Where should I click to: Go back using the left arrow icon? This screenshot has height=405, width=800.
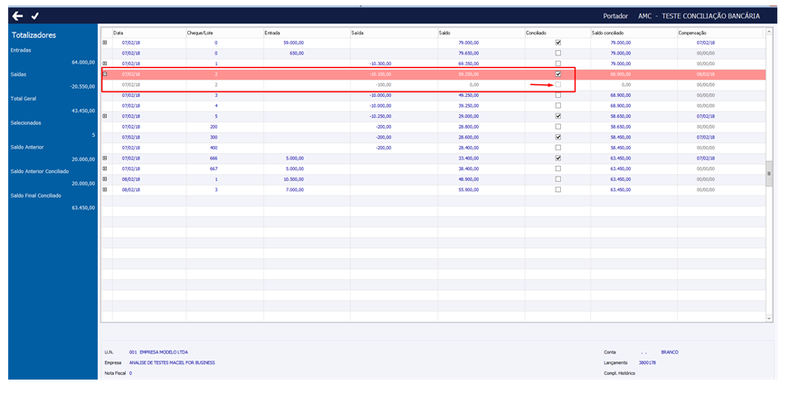tap(18, 16)
